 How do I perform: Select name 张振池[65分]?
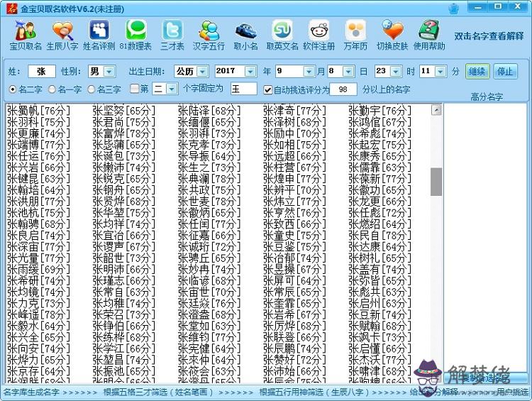[124, 371]
